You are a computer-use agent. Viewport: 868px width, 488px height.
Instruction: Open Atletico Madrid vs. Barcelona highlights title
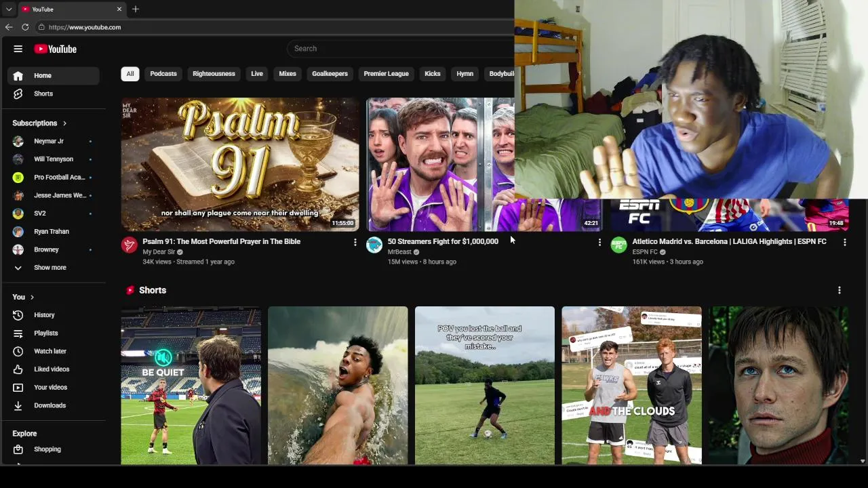[x=729, y=241]
